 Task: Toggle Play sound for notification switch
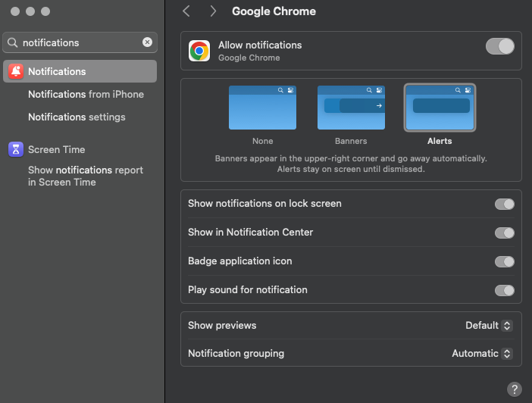point(505,290)
